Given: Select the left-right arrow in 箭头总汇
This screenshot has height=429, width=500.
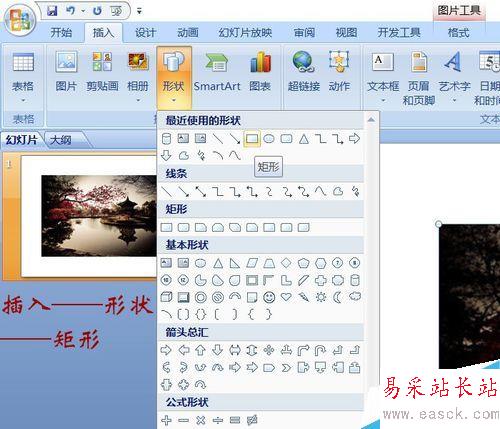Looking at the screenshot, I should point(235,350).
